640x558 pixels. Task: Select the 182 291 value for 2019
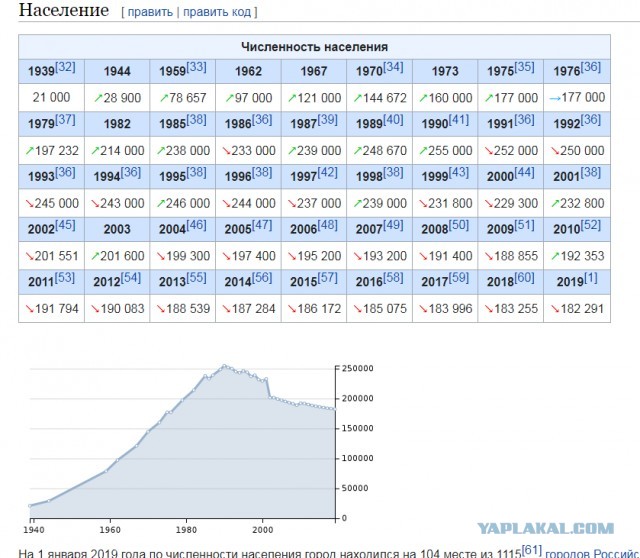[582, 309]
